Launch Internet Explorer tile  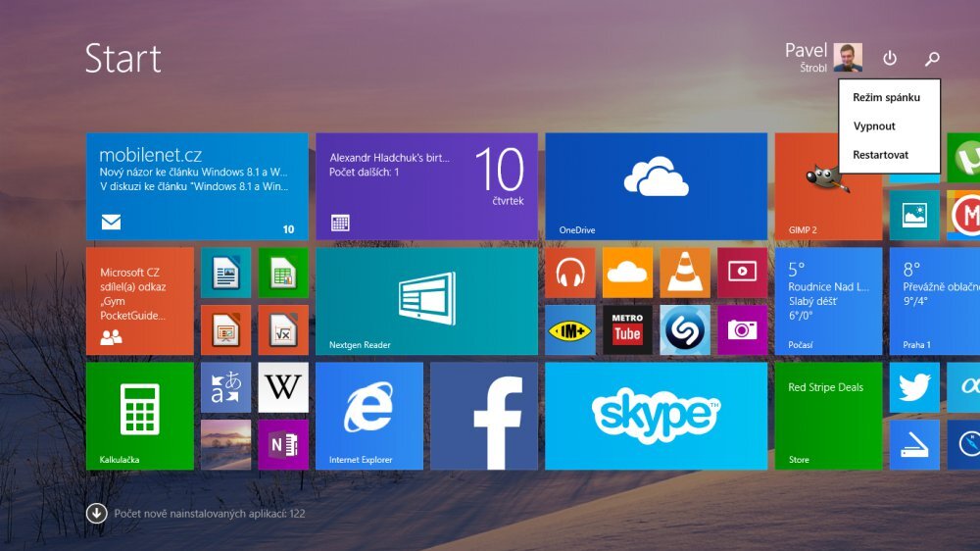tap(368, 416)
